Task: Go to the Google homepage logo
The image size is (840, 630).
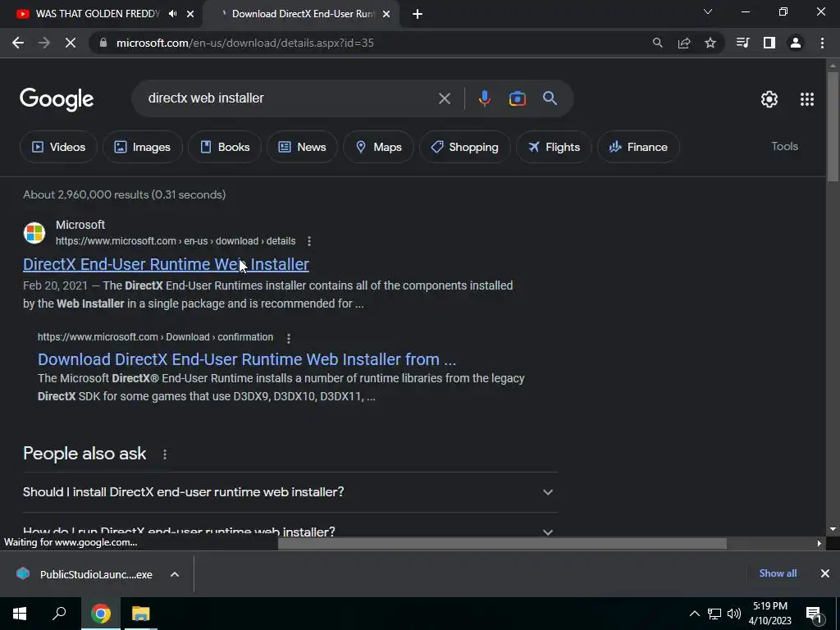Action: (x=57, y=99)
